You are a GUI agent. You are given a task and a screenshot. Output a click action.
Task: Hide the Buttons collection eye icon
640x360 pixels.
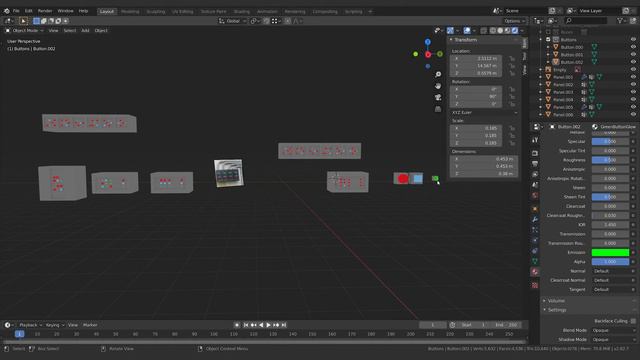coord(633,40)
